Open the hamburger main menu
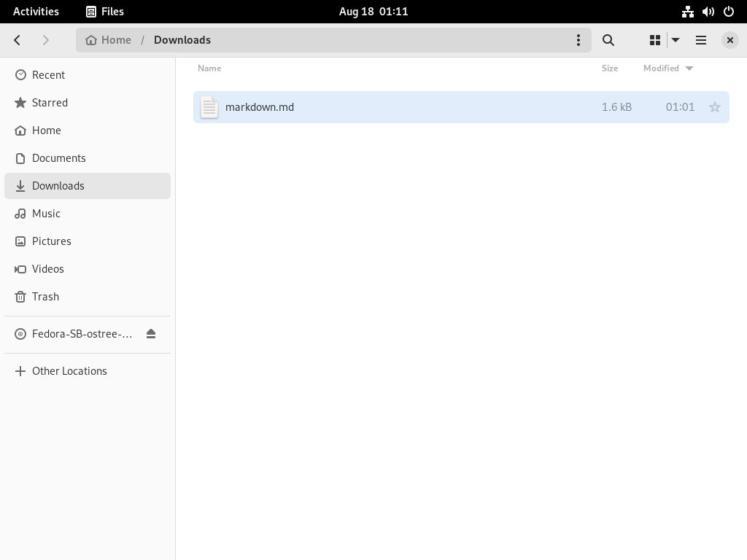 click(701, 40)
